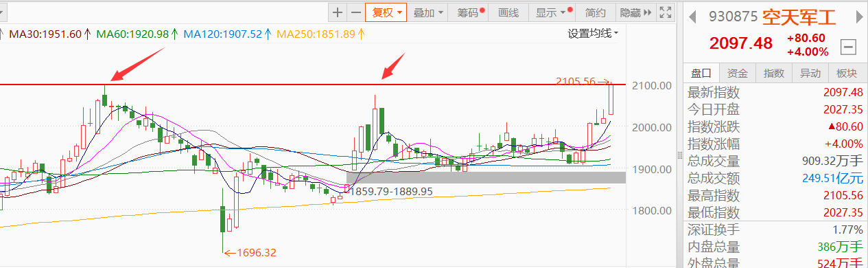Viewport: 868px width, 268px height.
Task: Activate the 画线 drawing tool
Action: coord(509,12)
